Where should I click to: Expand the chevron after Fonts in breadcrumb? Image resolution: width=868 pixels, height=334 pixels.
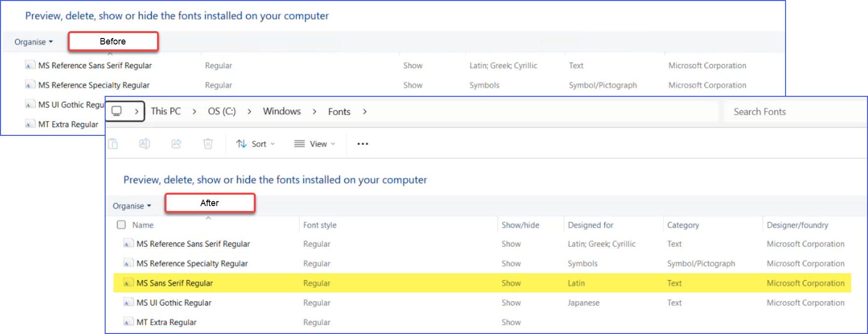[365, 112]
